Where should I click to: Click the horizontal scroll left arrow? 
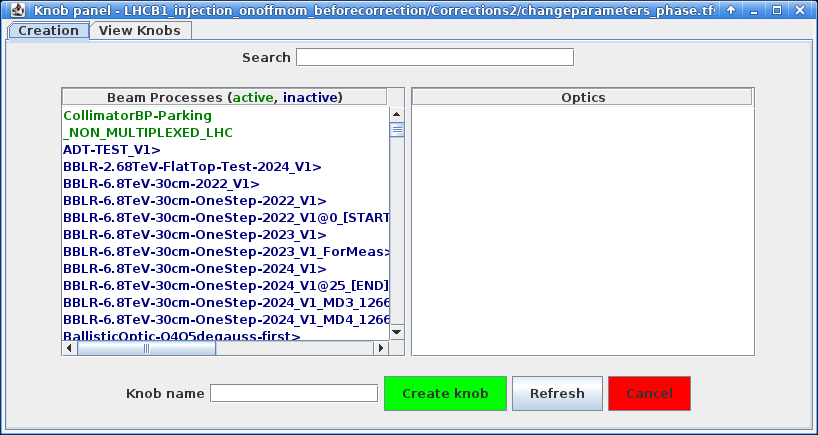click(69, 348)
